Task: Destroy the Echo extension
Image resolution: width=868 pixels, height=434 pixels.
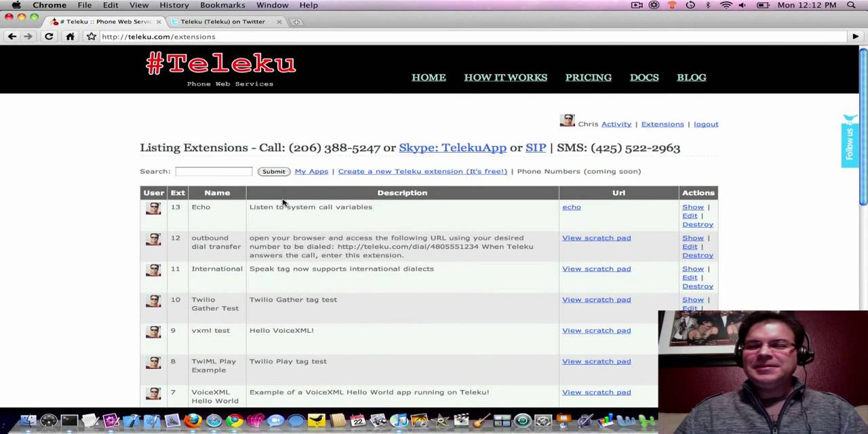Action: 698,224
